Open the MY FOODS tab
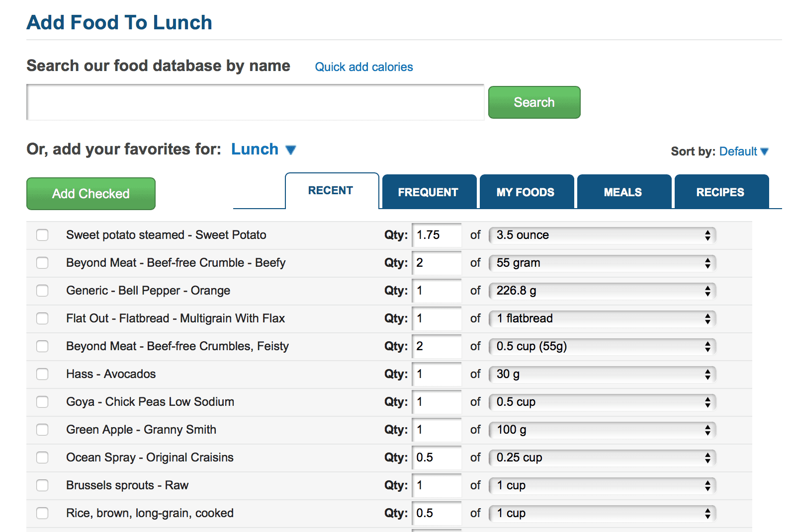The height and width of the screenshot is (532, 794). pyautogui.click(x=526, y=192)
